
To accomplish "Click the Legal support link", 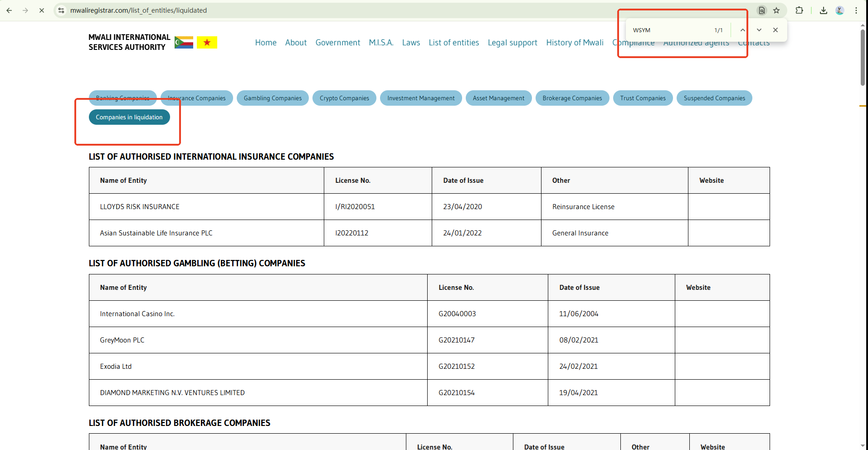I will (x=512, y=43).
